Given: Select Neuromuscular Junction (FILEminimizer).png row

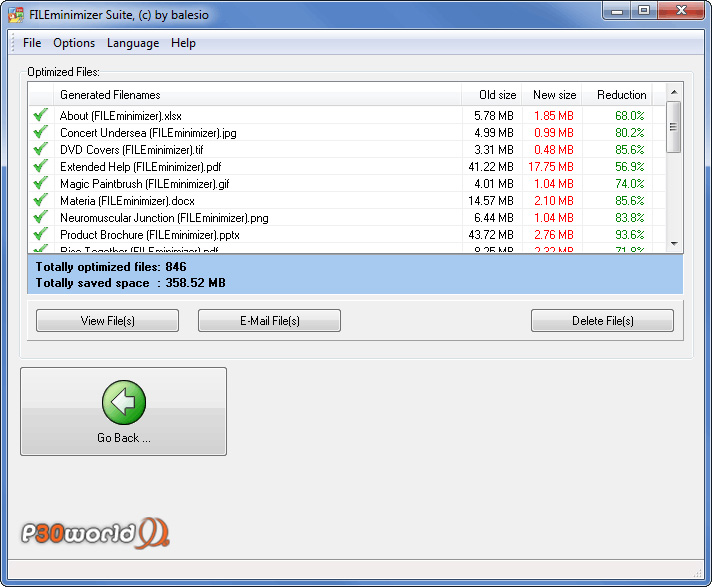Looking at the screenshot, I should (347, 217).
